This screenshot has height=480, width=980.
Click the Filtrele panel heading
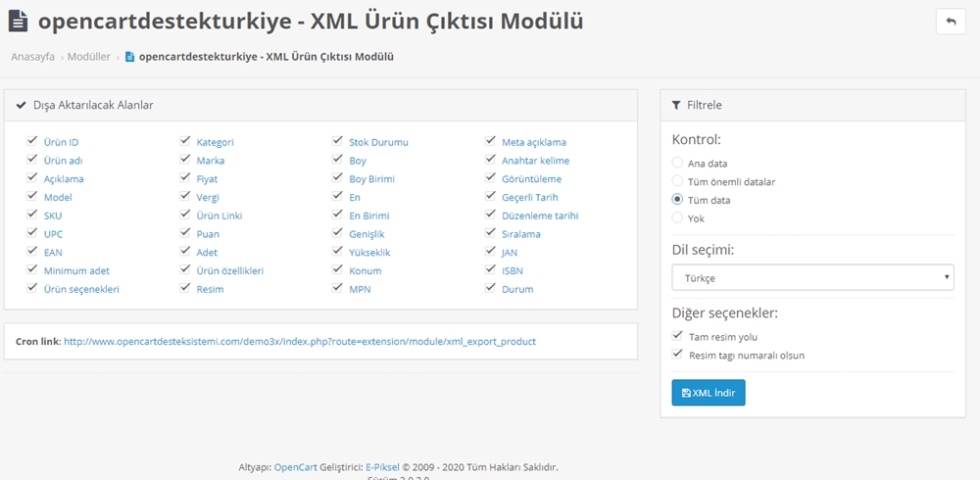812,105
